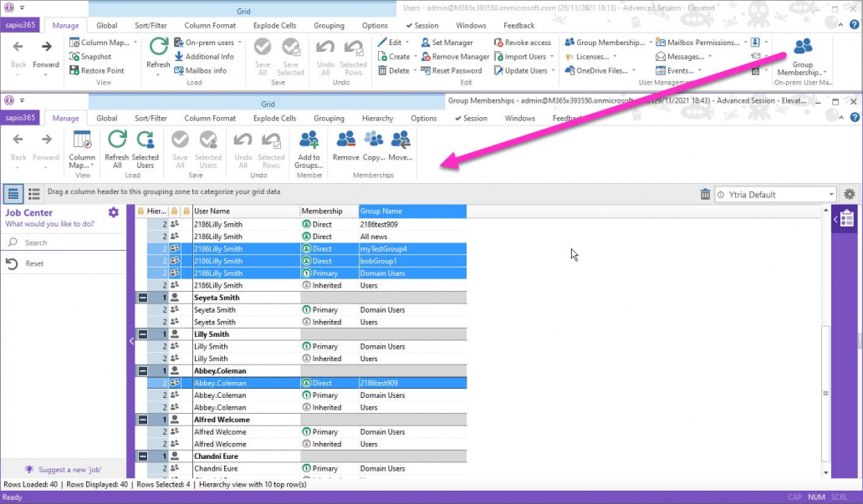This screenshot has height=504, width=863.
Task: Open Sort/Filter tab in Group Memberships window
Action: (x=151, y=119)
